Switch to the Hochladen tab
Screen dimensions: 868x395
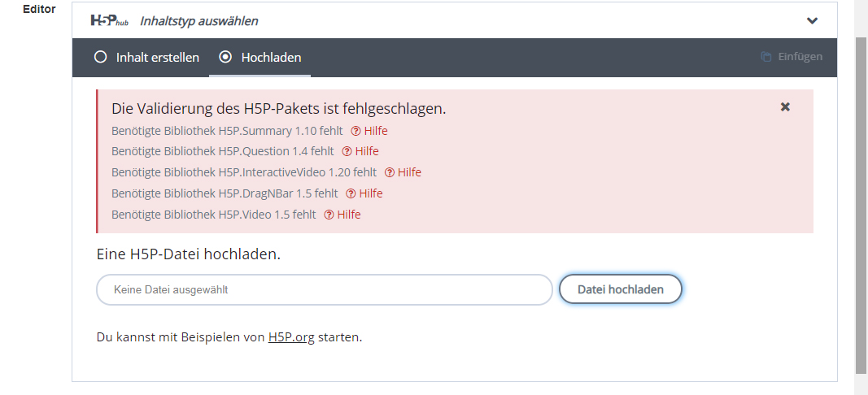(x=260, y=58)
